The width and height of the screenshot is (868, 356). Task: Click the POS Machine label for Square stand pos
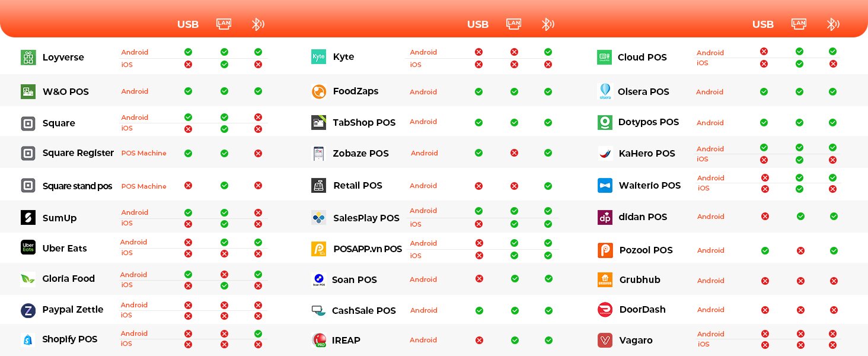143,186
